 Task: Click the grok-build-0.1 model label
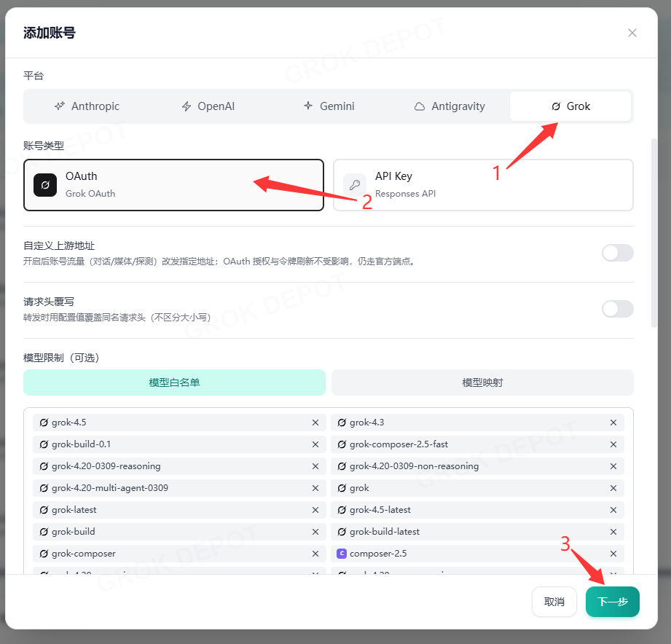(x=82, y=444)
